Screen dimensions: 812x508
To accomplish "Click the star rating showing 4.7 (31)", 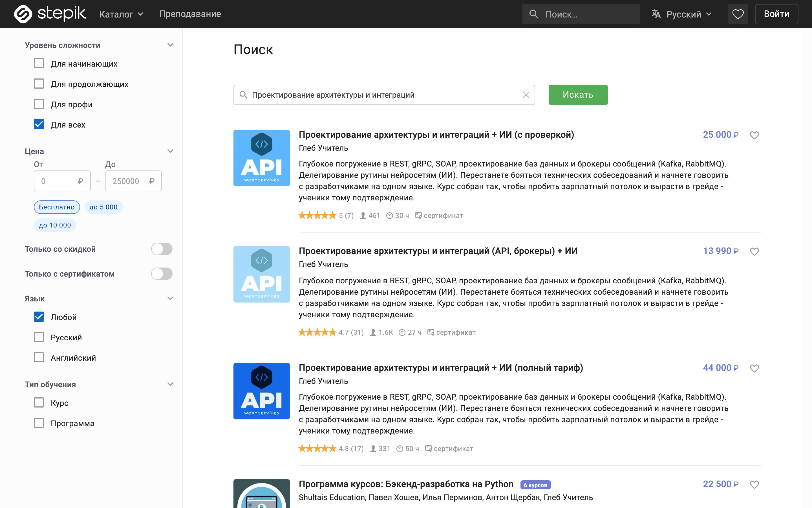I will pyautogui.click(x=317, y=332).
